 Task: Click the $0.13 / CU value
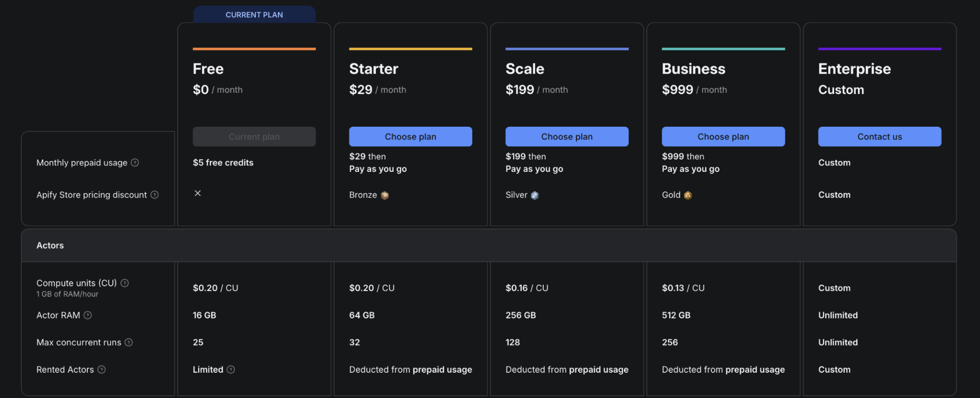point(683,288)
